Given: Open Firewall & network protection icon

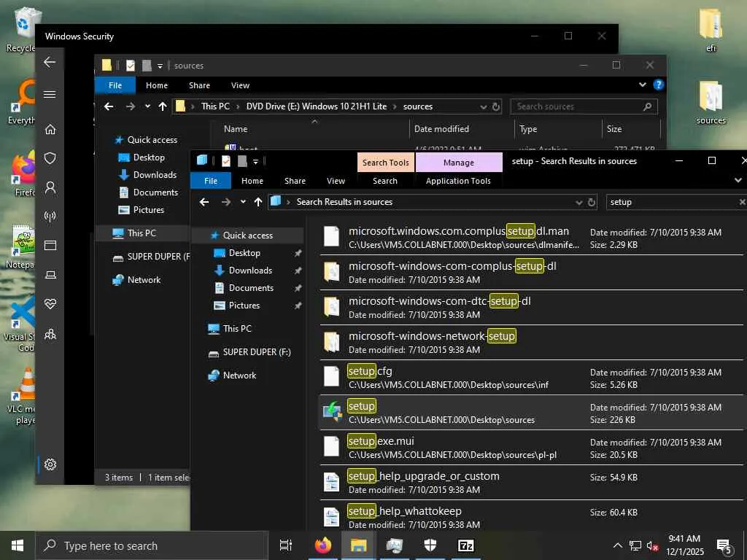Looking at the screenshot, I should (x=50, y=216).
